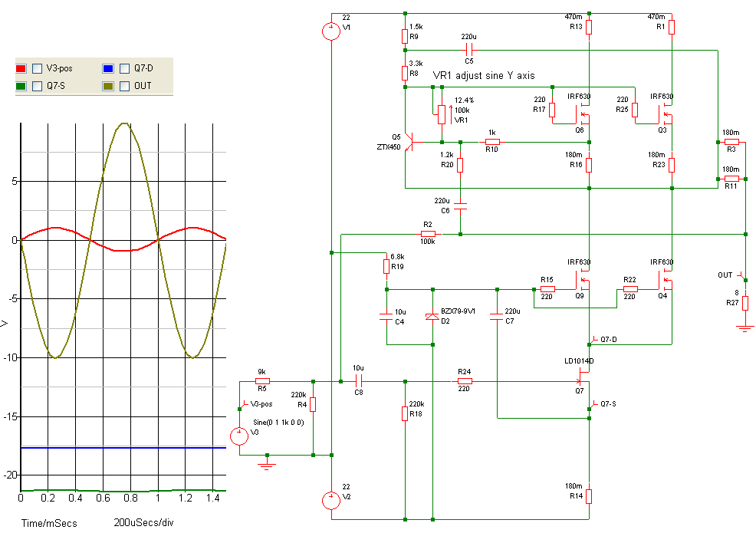Screen dimensions: 756x533
Task: Select the Q6 IRF630 MOSFET
Action: click(583, 114)
